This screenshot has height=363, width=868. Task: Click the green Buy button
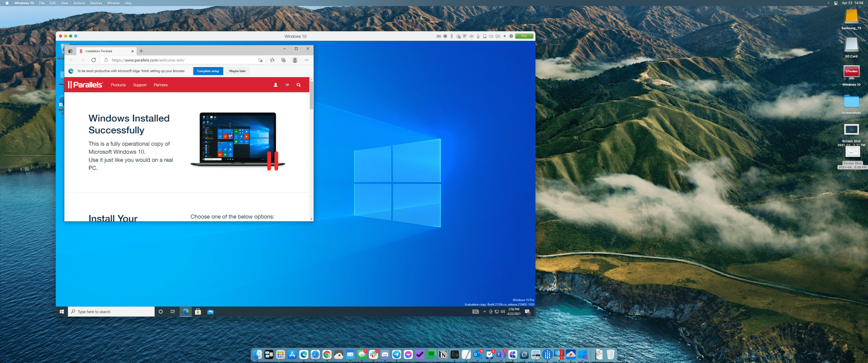pyautogui.click(x=524, y=36)
